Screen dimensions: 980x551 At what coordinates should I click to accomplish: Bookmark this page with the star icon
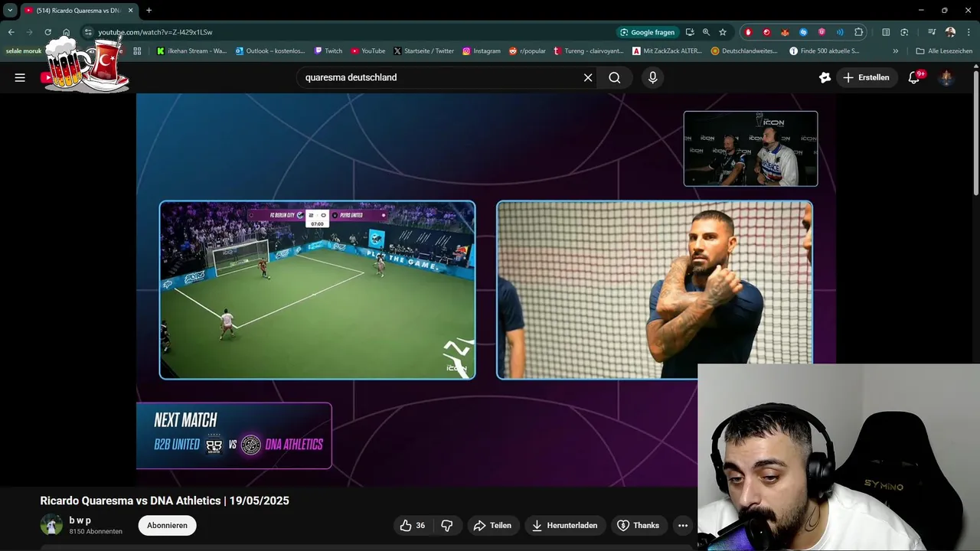[722, 32]
